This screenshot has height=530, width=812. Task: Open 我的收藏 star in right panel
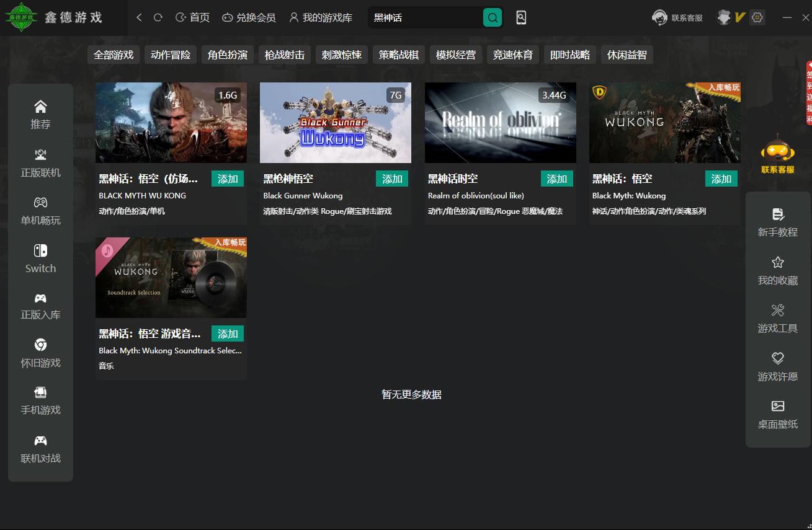[x=777, y=271]
